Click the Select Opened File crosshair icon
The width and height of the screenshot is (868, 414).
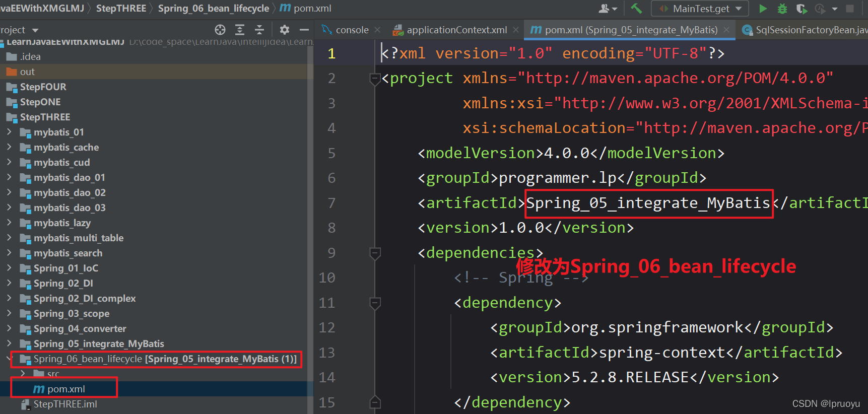(x=220, y=30)
